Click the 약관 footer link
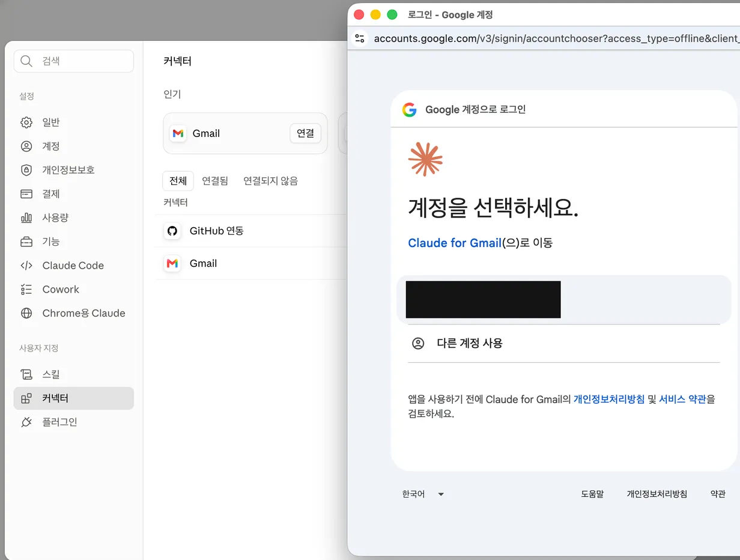The height and width of the screenshot is (560, 740). pos(718,494)
